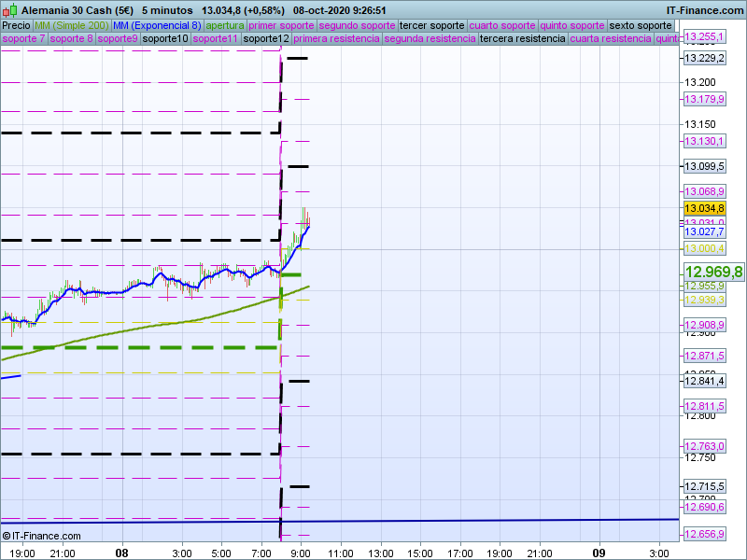Open the tercer soporte indicator label
The image size is (747, 560).
tap(431, 25)
